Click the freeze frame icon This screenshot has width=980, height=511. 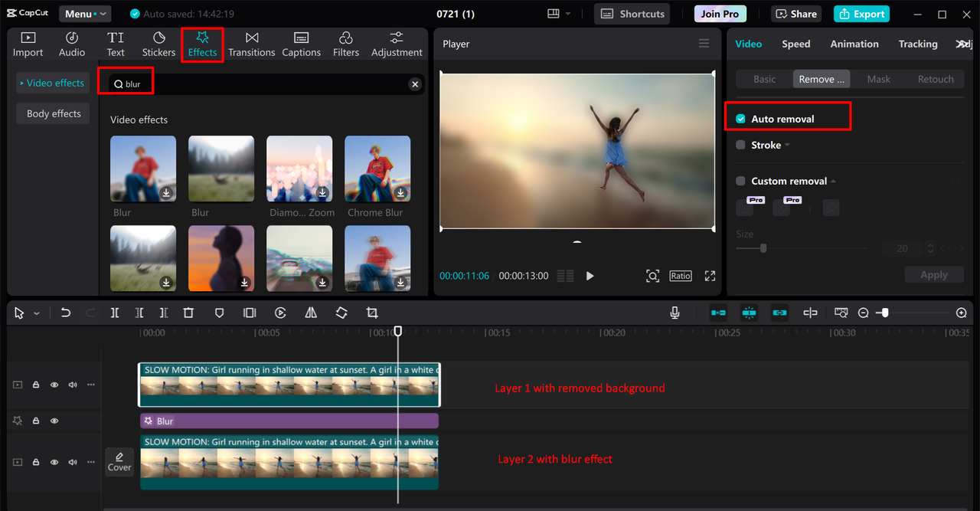point(250,313)
